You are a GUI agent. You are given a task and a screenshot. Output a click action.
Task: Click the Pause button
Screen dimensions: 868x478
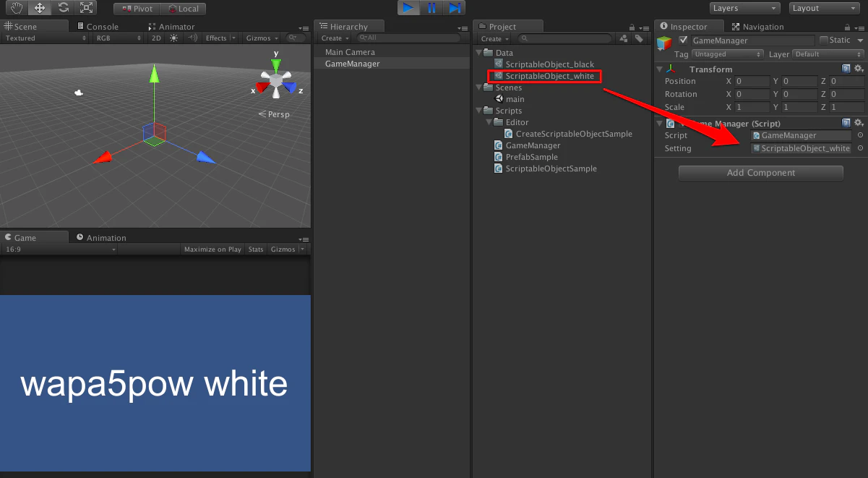tap(431, 8)
